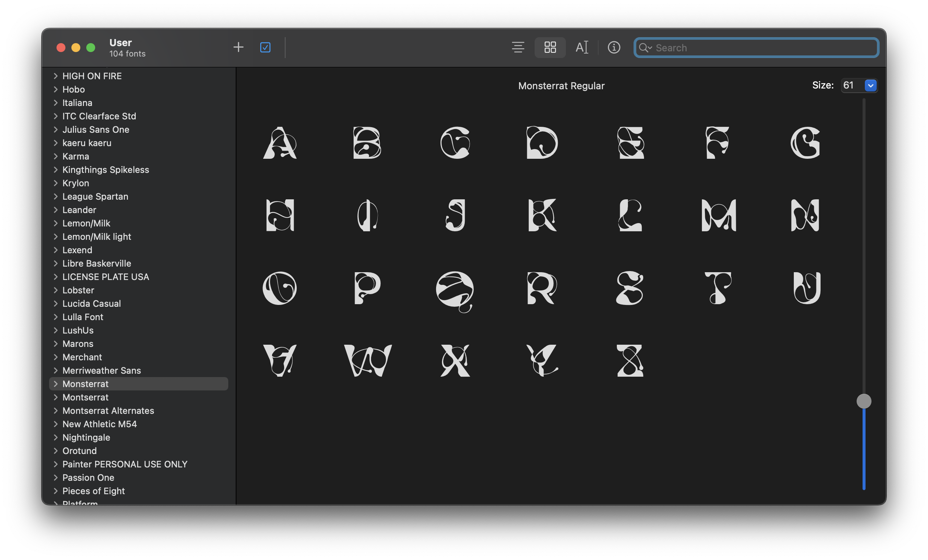Select the Nightingale font in list
Screen dimensions: 928x560
86,437
